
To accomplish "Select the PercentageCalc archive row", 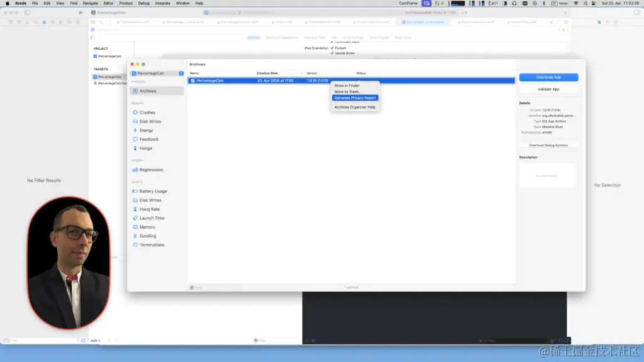I will click(351, 80).
